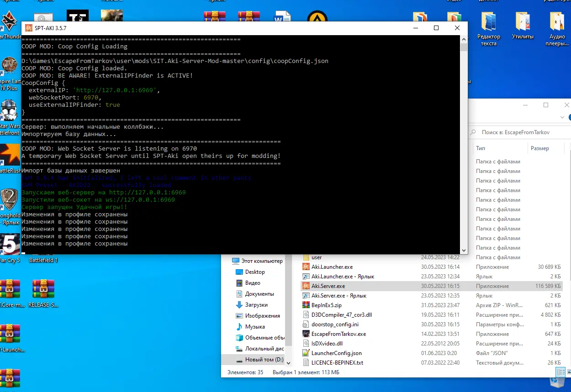Maximize the SPT-AKI console window
The width and height of the screenshot is (571, 392).
point(436,28)
